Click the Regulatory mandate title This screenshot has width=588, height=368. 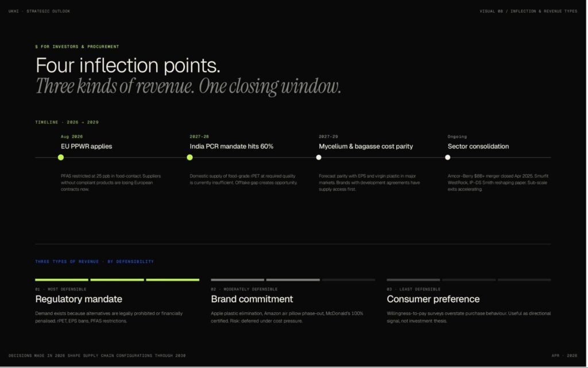pos(79,299)
